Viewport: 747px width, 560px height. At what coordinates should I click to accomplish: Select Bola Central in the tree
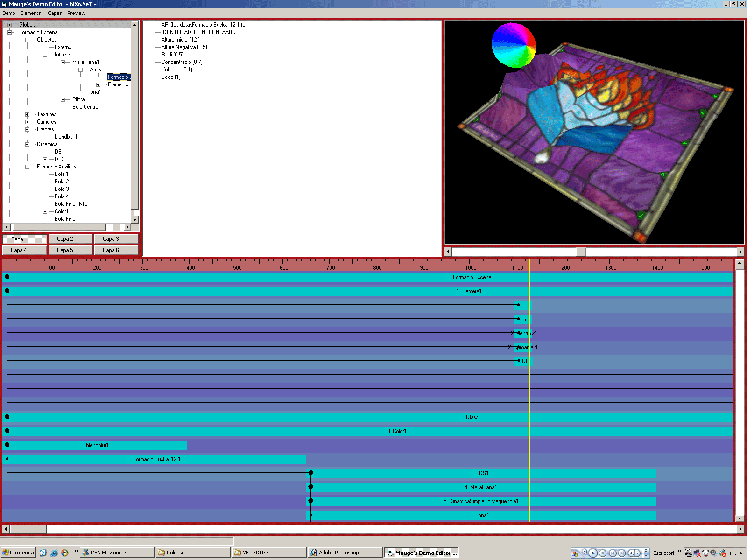(x=85, y=107)
